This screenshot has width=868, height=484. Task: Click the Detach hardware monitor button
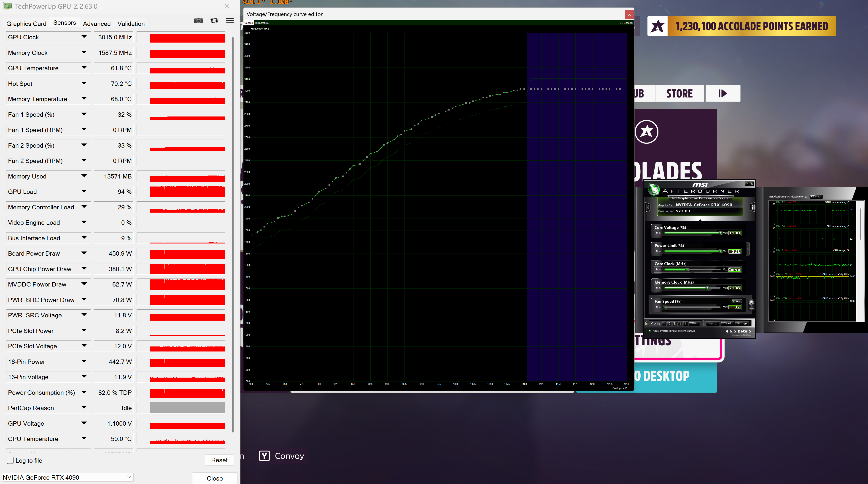816,197
